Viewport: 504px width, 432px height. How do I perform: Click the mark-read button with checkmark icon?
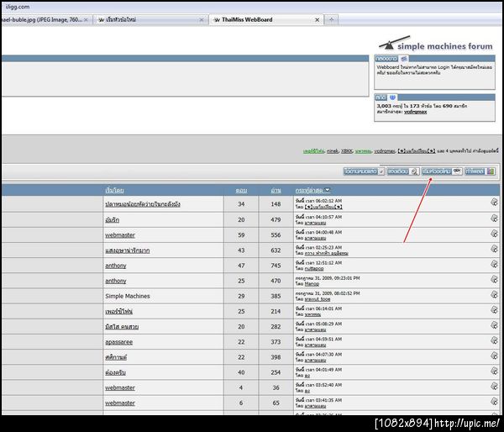[x=364, y=171]
